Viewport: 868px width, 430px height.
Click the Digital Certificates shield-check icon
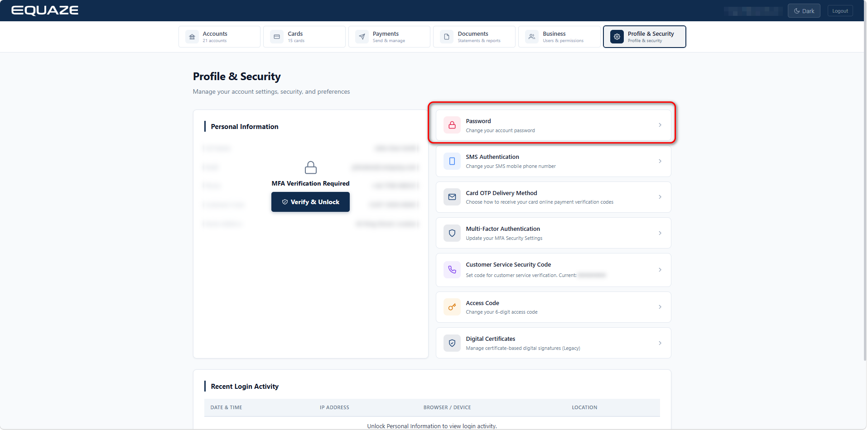(x=452, y=343)
